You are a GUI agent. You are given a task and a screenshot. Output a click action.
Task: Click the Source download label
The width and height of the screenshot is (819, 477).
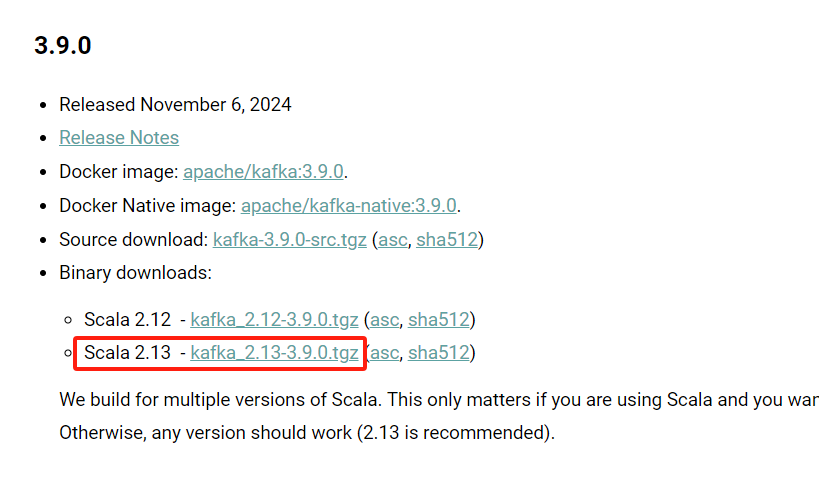click(134, 240)
